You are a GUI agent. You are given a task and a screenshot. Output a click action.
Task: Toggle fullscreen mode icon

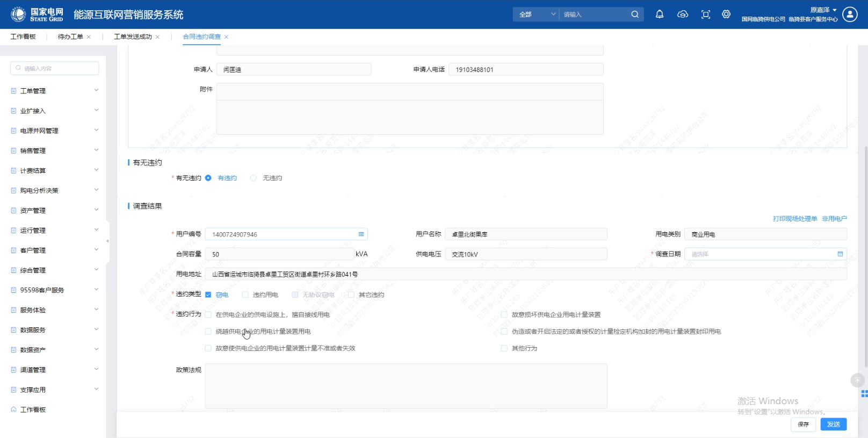(x=706, y=15)
